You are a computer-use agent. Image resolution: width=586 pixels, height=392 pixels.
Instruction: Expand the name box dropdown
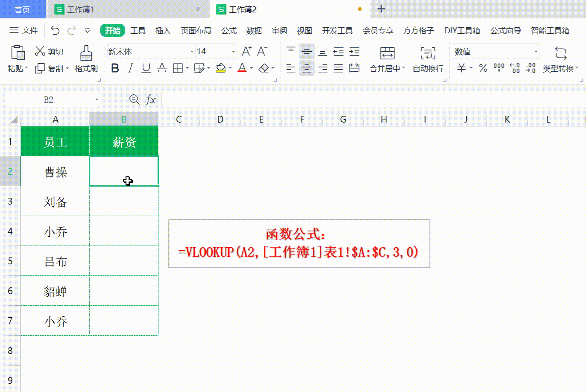(97, 100)
